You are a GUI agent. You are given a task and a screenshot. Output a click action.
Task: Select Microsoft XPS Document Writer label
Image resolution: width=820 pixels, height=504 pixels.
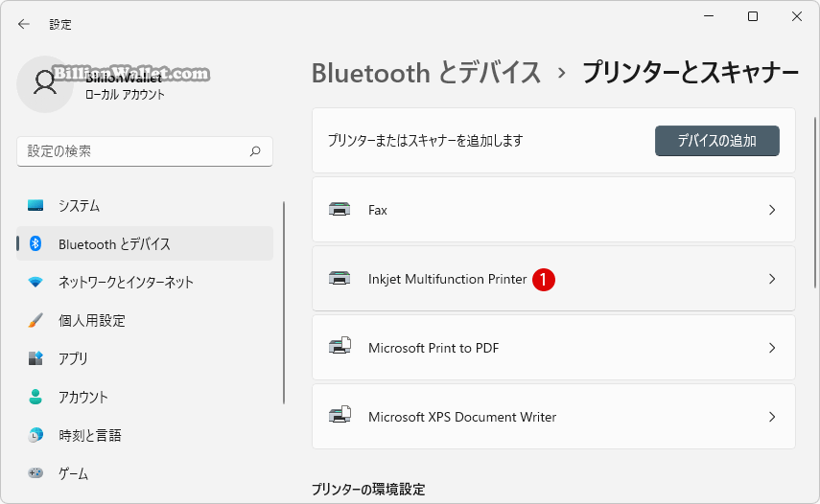(462, 417)
